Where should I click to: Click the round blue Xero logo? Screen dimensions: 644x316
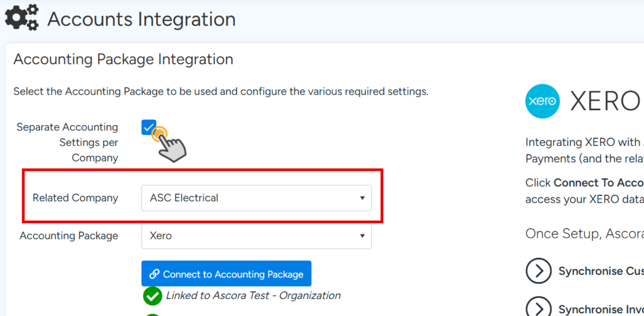[x=542, y=101]
